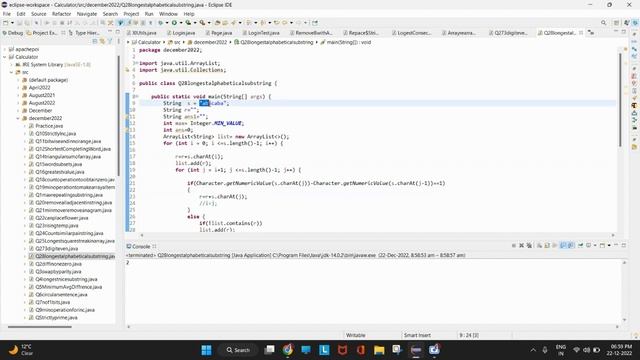The width and height of the screenshot is (640, 360).
Task: Open the Navigate menu
Action: (87, 14)
